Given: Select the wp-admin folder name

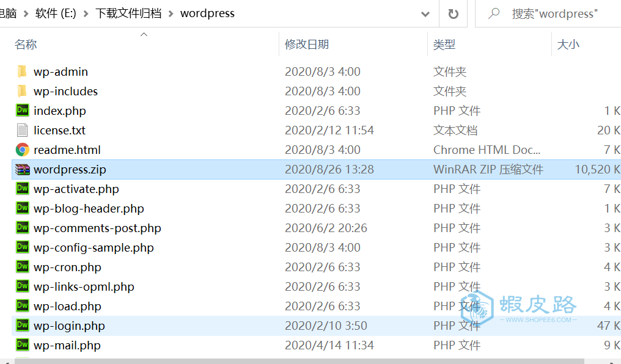Looking at the screenshot, I should pyautogui.click(x=61, y=71).
